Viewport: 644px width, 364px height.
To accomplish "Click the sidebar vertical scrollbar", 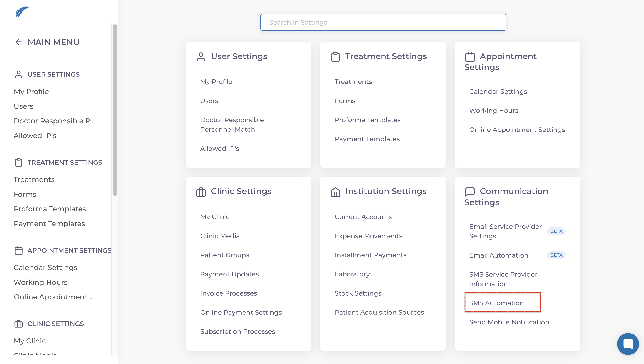I will click(115, 110).
